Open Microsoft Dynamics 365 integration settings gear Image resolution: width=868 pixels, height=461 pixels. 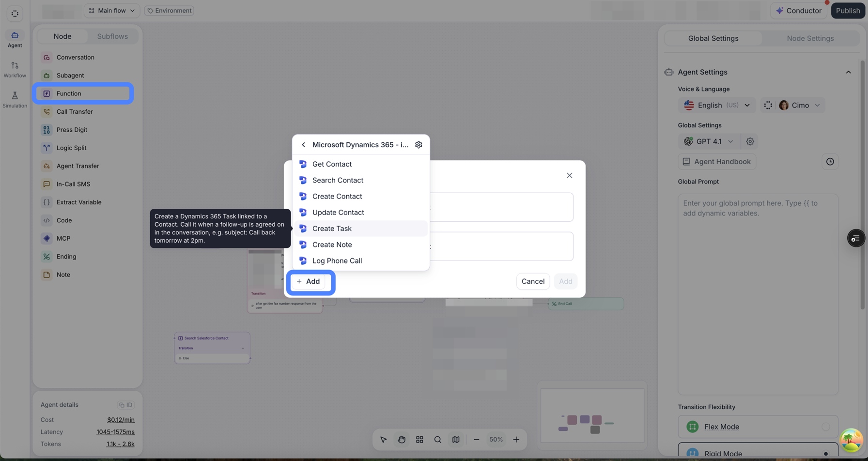click(418, 145)
